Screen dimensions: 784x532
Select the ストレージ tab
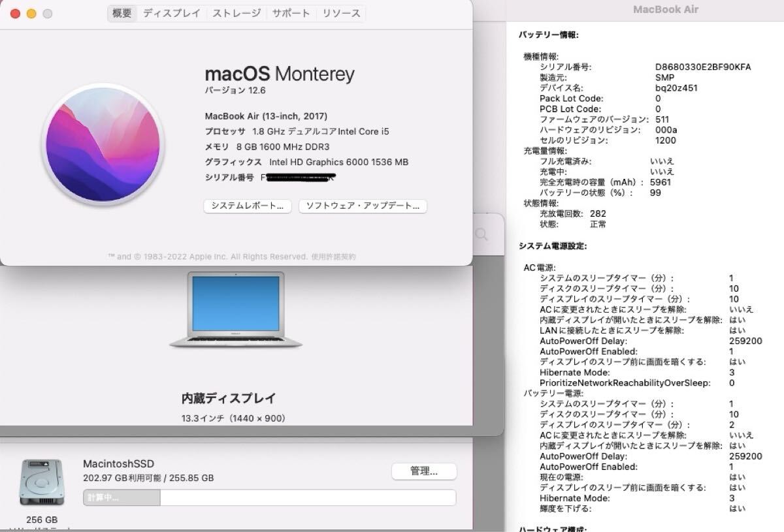tap(236, 13)
